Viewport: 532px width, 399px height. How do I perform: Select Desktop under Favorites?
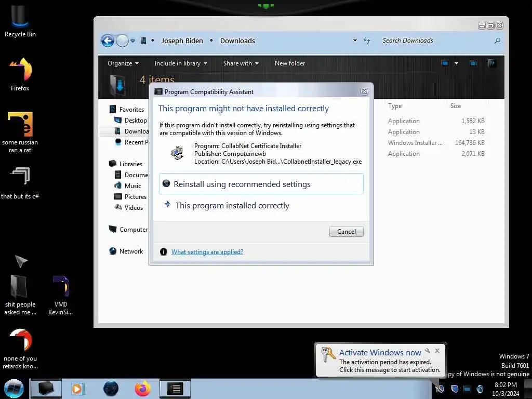(x=130, y=121)
